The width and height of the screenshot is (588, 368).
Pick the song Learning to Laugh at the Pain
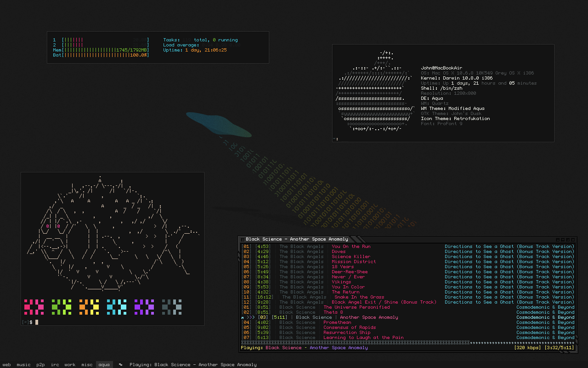tap(363, 338)
